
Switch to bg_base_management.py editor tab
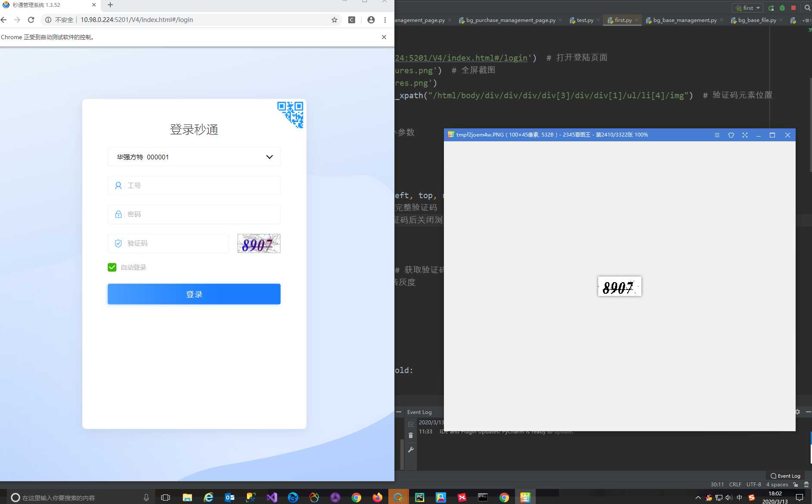point(685,20)
